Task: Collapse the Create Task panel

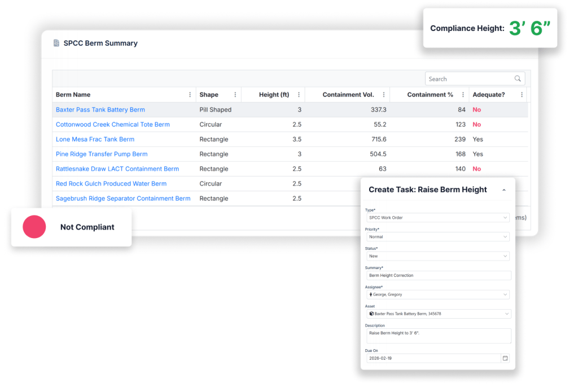Action: (x=503, y=190)
